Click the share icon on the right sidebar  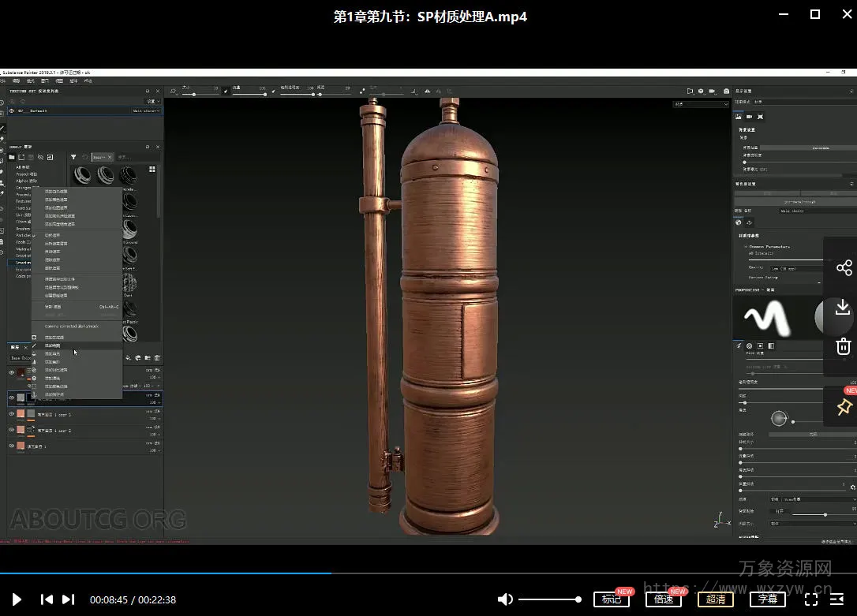844,268
